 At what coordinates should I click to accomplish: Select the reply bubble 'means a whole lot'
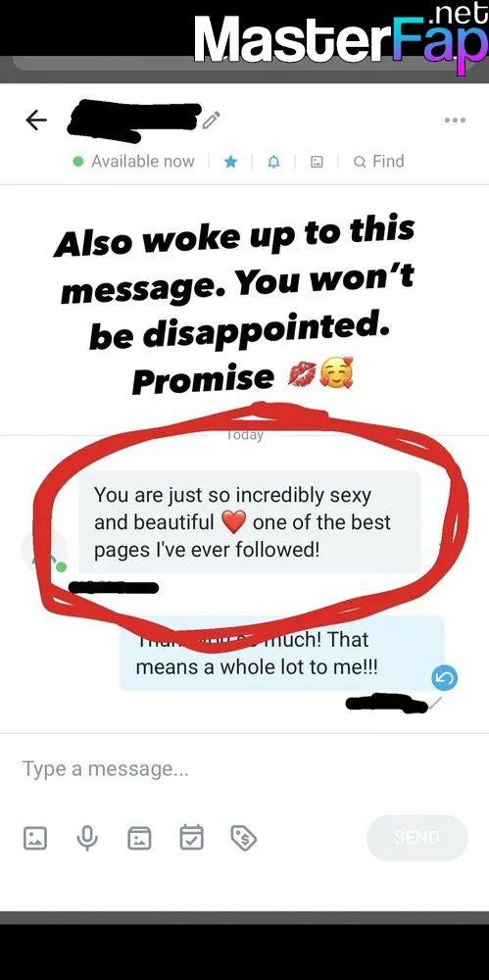coord(282,653)
